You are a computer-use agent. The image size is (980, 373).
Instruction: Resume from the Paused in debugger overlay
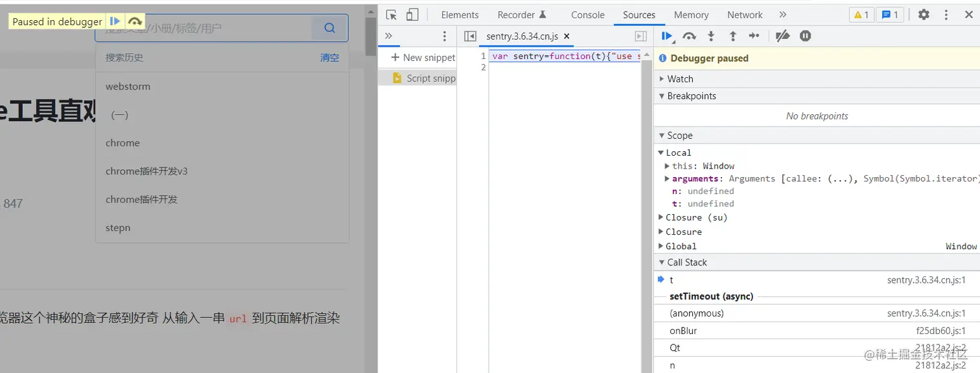pos(115,21)
